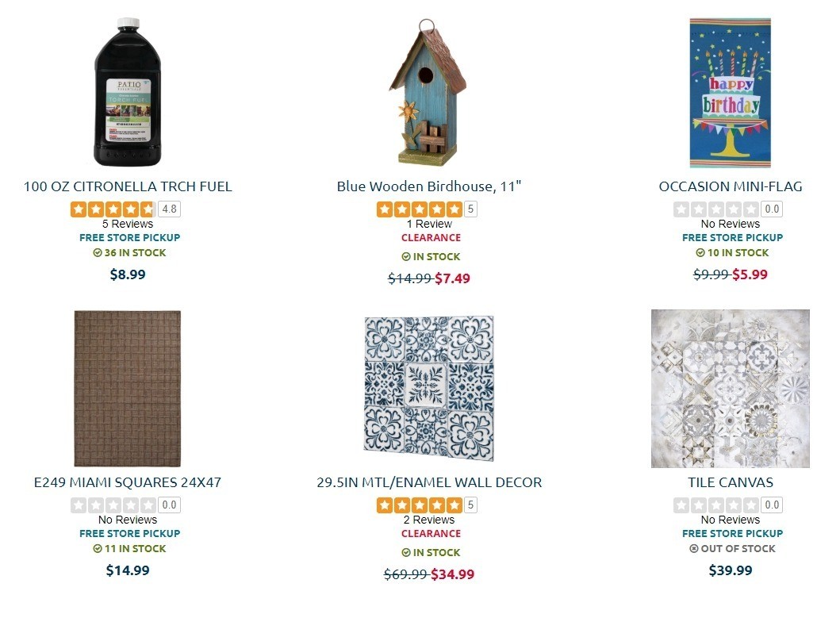
Task: Select the brown Miami Squares rug image
Action: [128, 388]
